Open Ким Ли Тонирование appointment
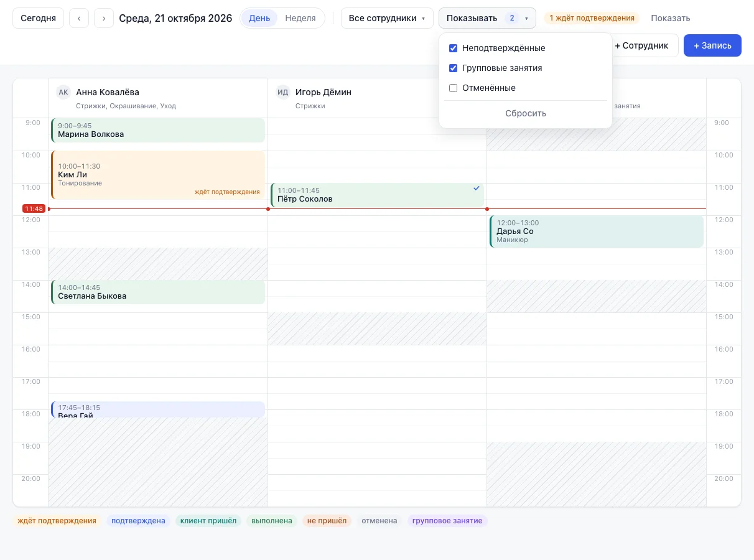Image resolution: width=754 pixels, height=560 pixels. 158,175
